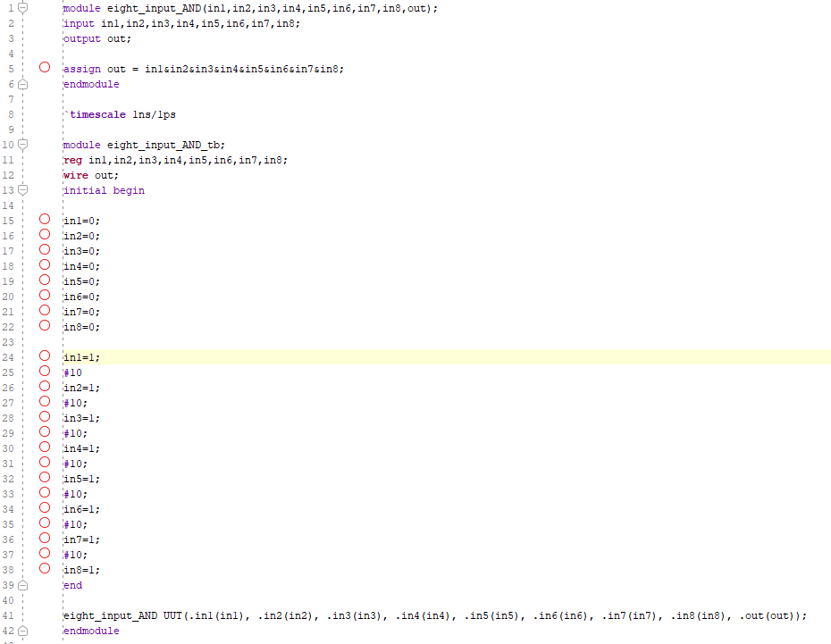Image resolution: width=831 pixels, height=644 pixels.
Task: Toggle breakpoint circle beside in2=0;
Action: (45, 234)
